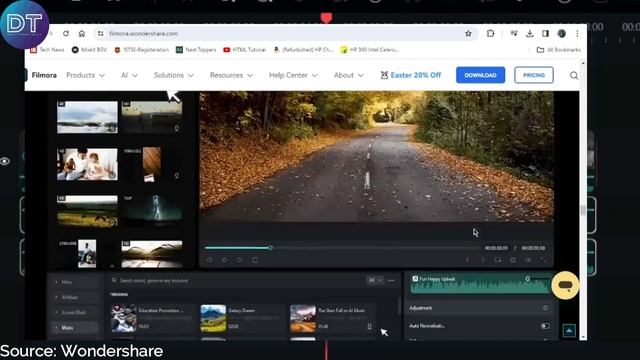Viewport: 640px width, 360px height.
Task: Open the three-dot more options in music panel
Action: click(391, 280)
